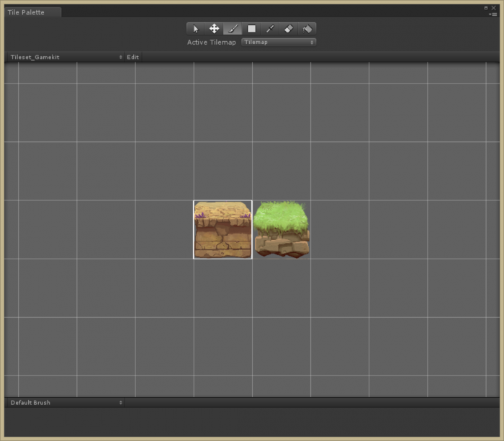The height and width of the screenshot is (441, 504).
Task: Pick the Box Fill rectangle tool
Action: pyautogui.click(x=251, y=29)
